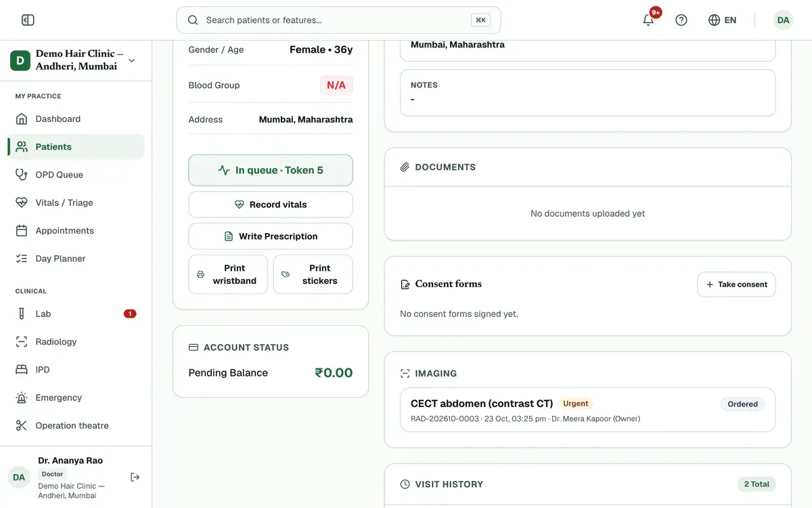
Task: Select the Operation theatre scissors icon
Action: 22,425
